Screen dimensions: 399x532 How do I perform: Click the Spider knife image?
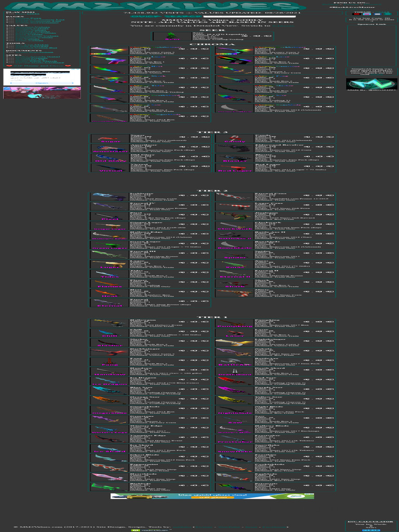pyautogui.click(x=234, y=255)
